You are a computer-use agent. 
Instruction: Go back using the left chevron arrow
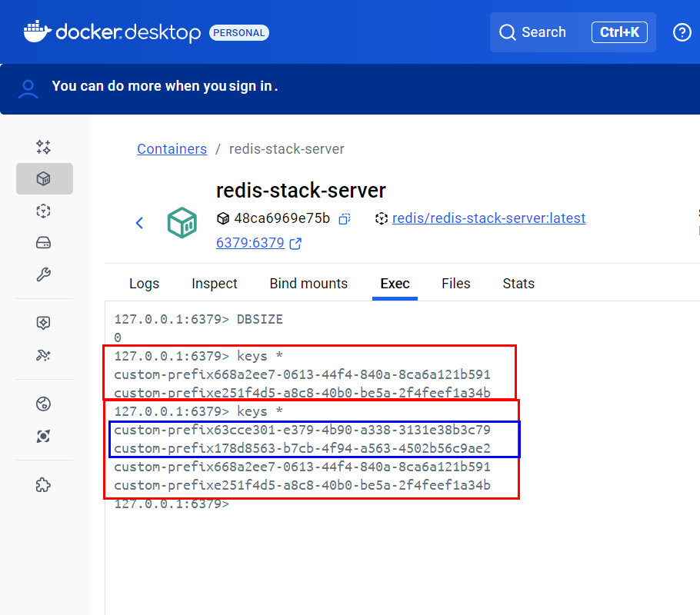[x=139, y=223]
